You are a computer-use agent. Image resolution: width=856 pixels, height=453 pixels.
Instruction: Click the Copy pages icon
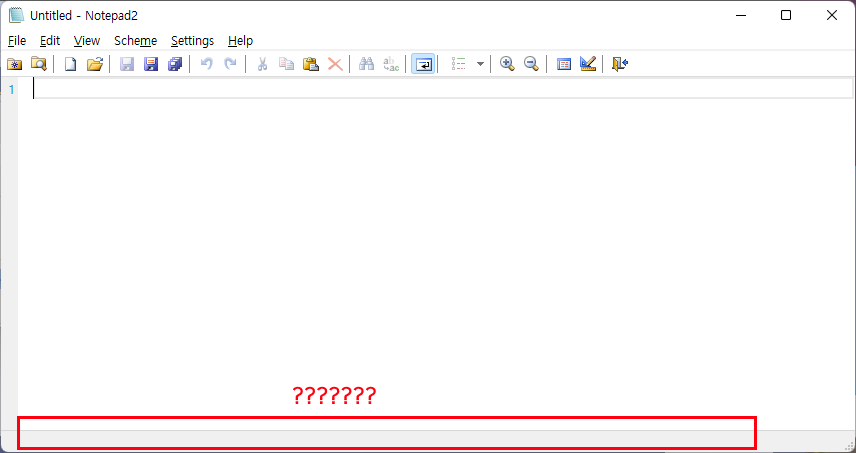pos(287,64)
